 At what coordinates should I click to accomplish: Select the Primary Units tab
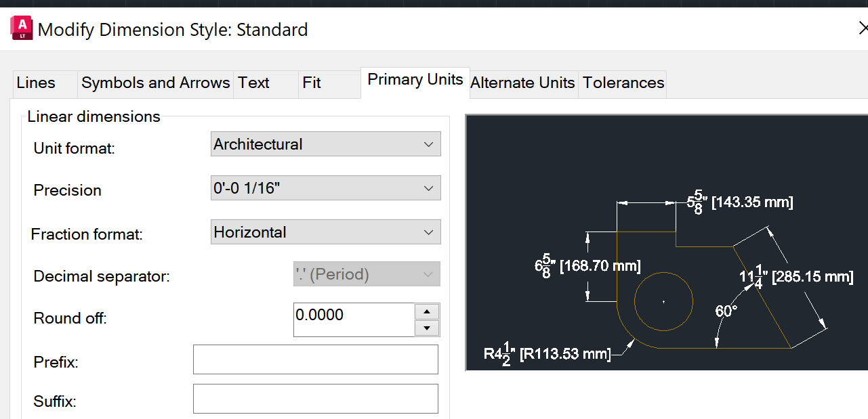coord(414,79)
